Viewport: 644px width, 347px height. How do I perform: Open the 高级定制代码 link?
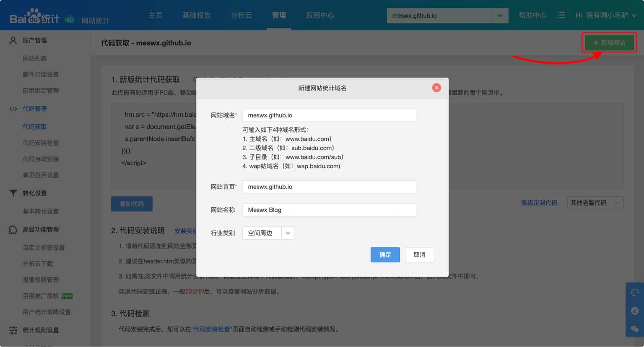coord(539,203)
